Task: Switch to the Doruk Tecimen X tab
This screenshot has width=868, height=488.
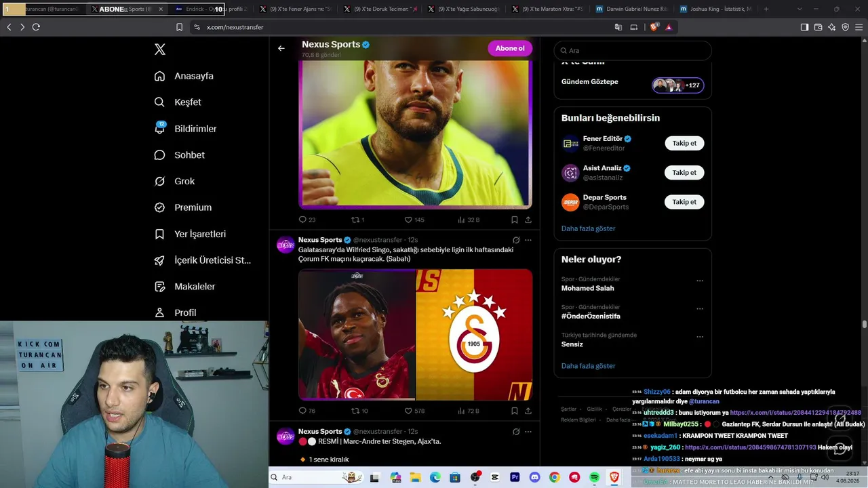Action: (380, 9)
